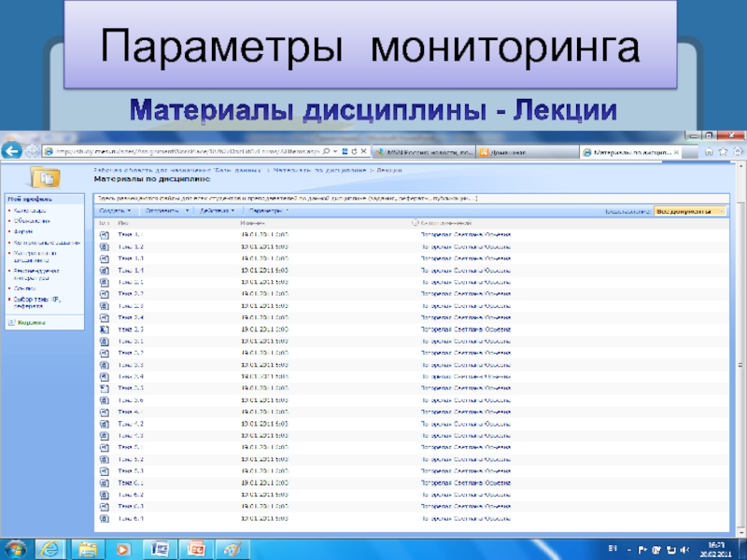Click the file icon of Тема 2.5
The height and width of the screenshot is (560, 747).
105,329
